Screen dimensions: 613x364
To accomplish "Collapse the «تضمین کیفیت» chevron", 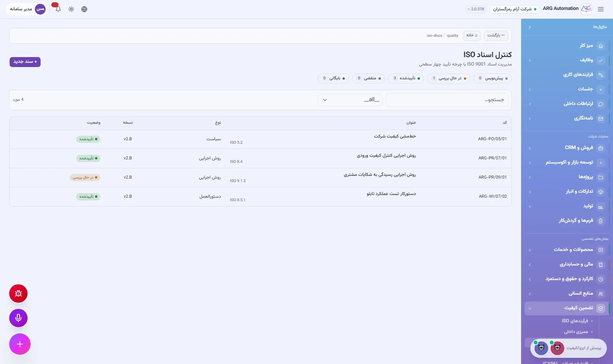I will pos(530,308).
